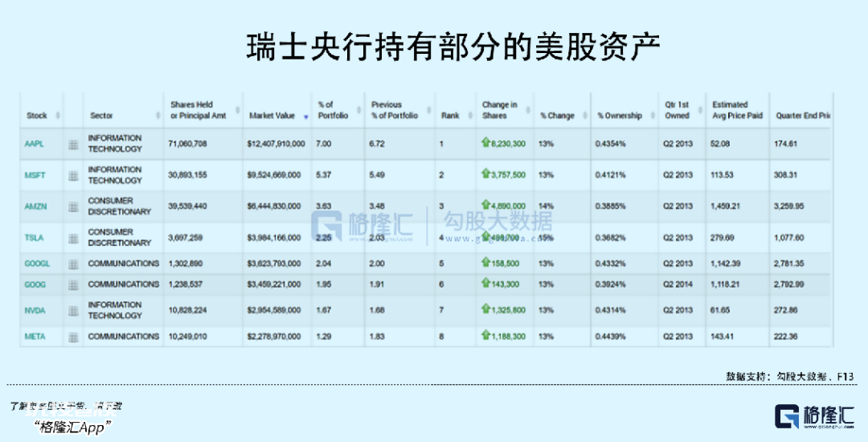
Task: Click the Estimated Avg Price Paid header
Action: tap(737, 110)
